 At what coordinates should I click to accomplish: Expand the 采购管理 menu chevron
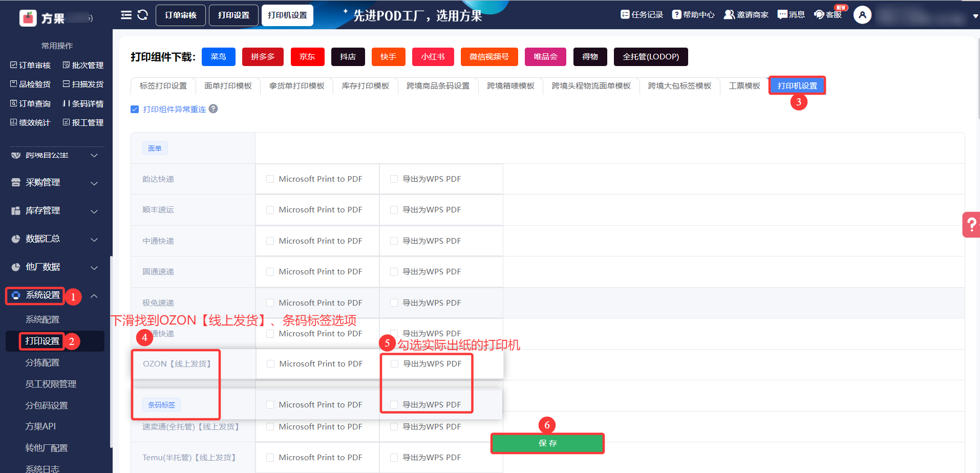tap(94, 183)
